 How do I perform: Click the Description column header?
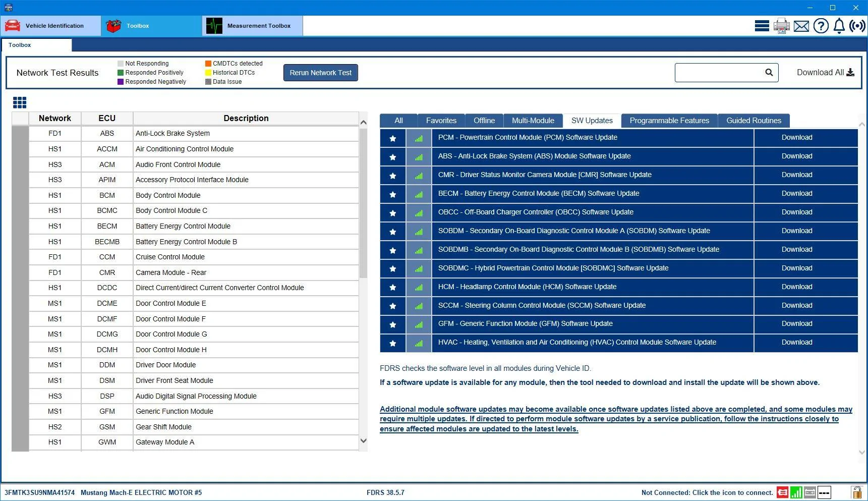coord(246,118)
